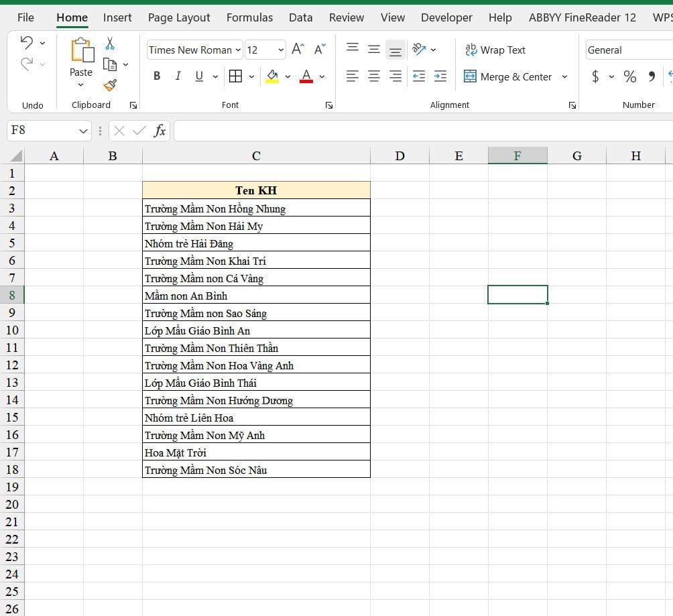Screen dimensions: 673x616
Task: Click the Center horizontal alignment icon
Action: [374, 76]
